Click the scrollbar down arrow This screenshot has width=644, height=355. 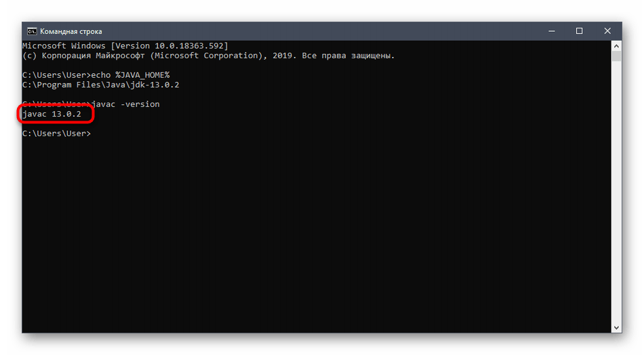click(616, 328)
